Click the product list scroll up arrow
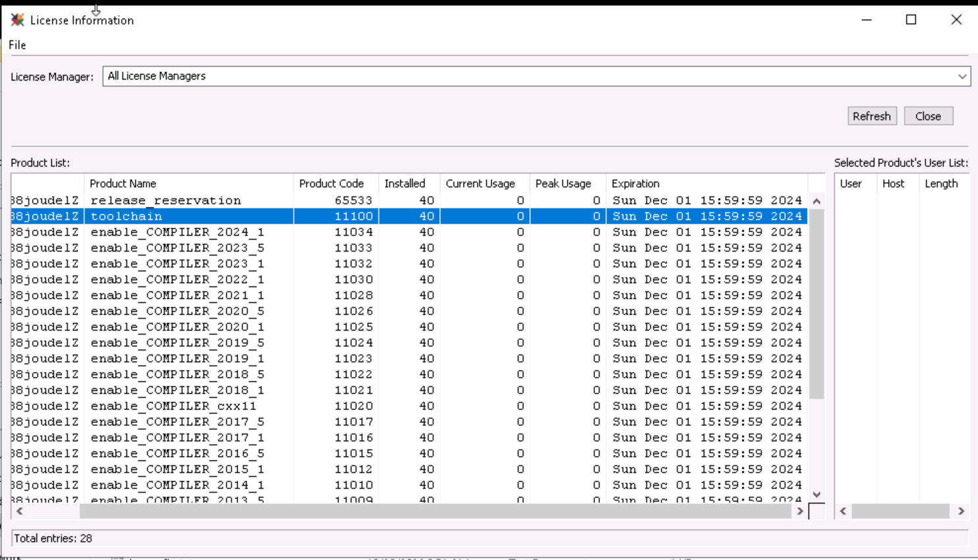 pyautogui.click(x=817, y=201)
